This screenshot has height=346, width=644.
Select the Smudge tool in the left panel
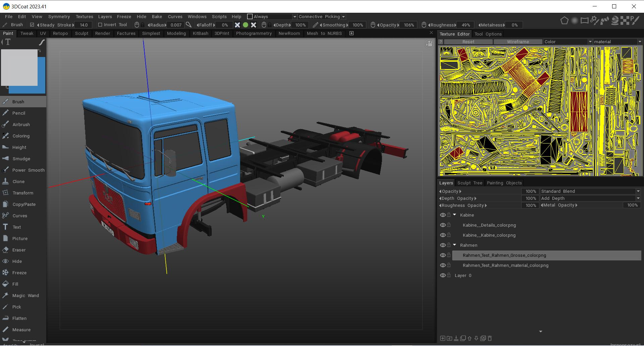[x=23, y=159]
